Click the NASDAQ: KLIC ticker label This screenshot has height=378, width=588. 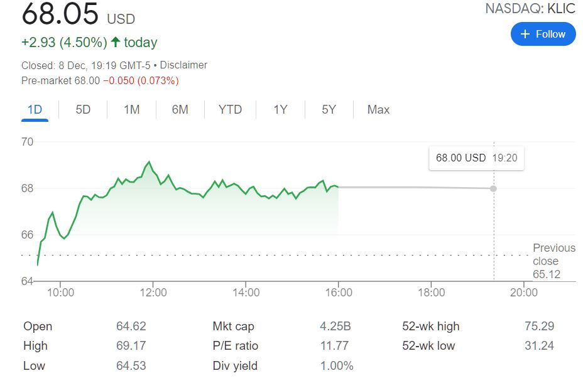[x=530, y=9]
